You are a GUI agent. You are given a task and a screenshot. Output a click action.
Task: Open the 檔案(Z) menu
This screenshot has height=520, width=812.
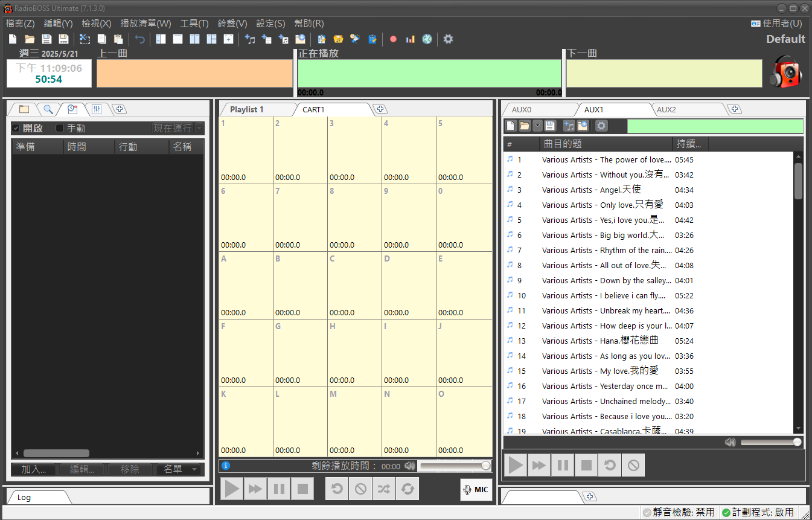point(21,24)
